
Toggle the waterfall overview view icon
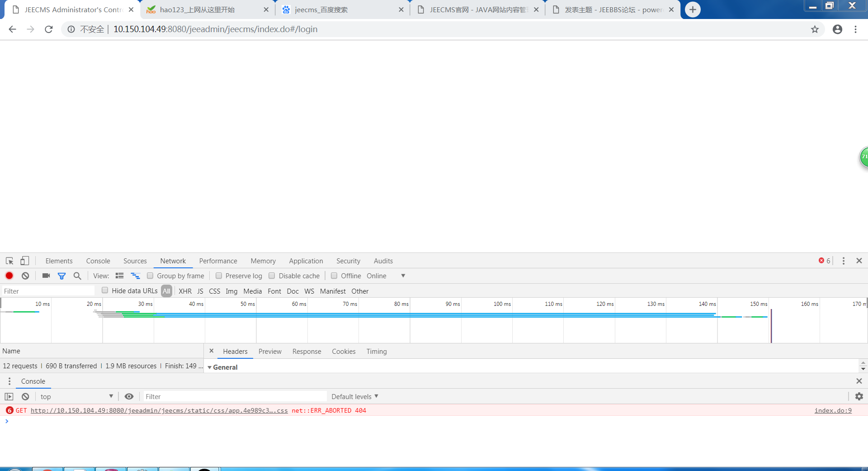[x=135, y=276]
